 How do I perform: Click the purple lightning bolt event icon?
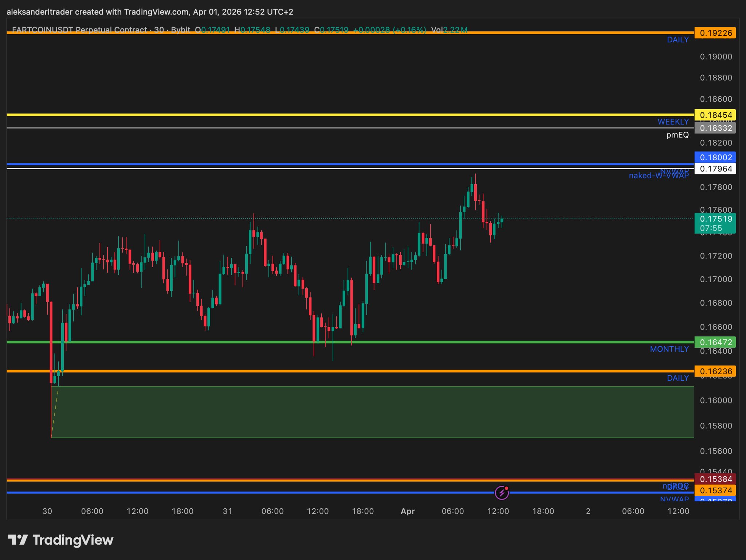click(x=502, y=493)
